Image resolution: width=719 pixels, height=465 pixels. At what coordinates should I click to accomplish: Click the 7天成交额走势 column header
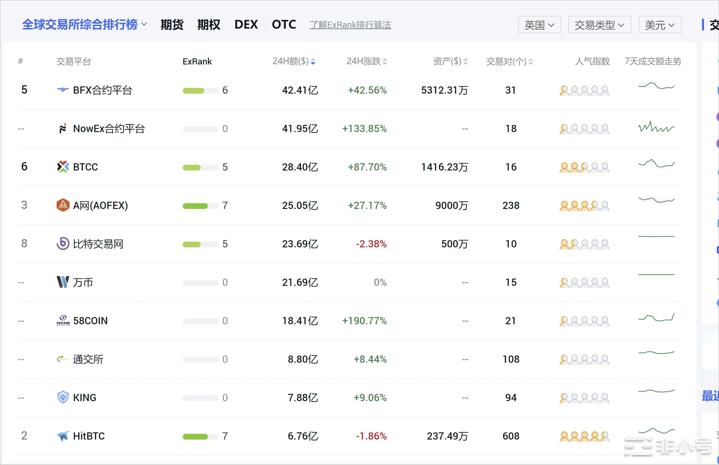[653, 61]
